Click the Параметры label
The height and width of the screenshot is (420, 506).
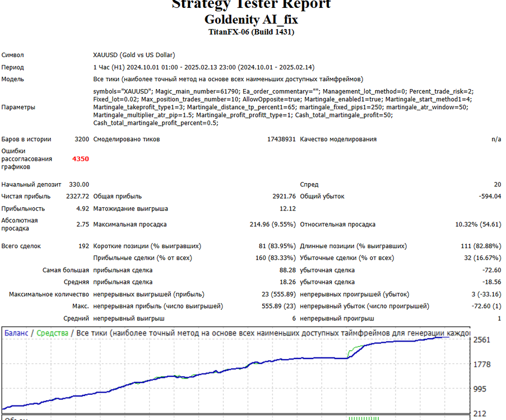coord(18,107)
